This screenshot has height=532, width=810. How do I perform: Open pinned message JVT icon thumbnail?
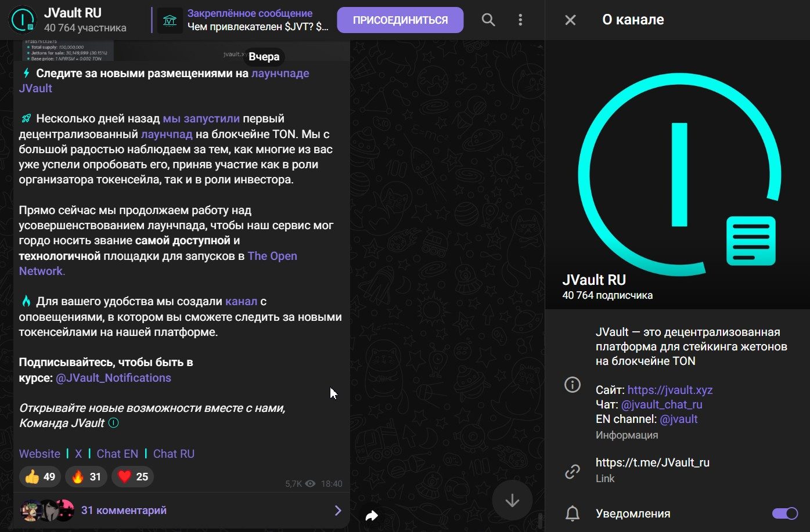[170, 20]
